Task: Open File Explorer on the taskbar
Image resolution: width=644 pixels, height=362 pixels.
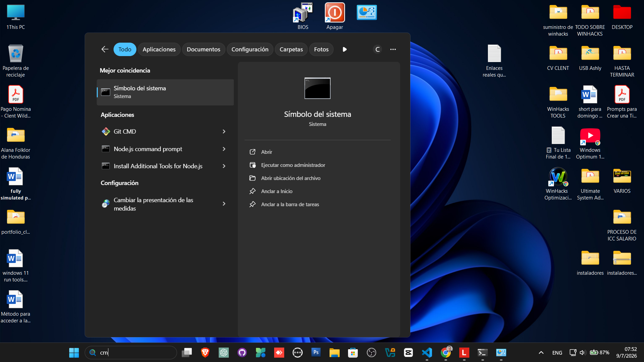Action: click(x=334, y=352)
